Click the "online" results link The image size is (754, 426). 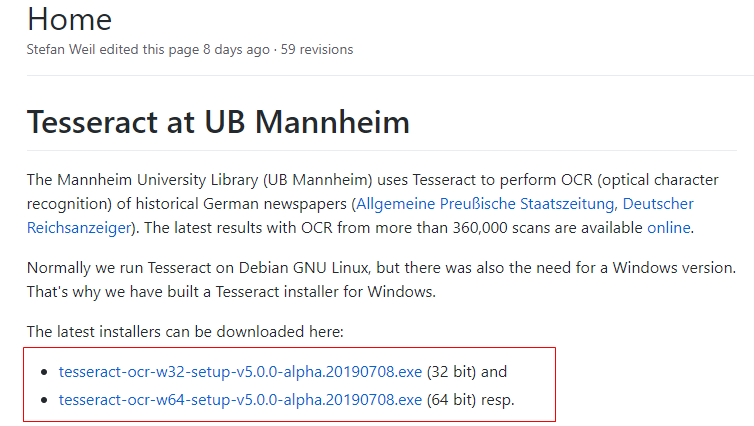668,227
